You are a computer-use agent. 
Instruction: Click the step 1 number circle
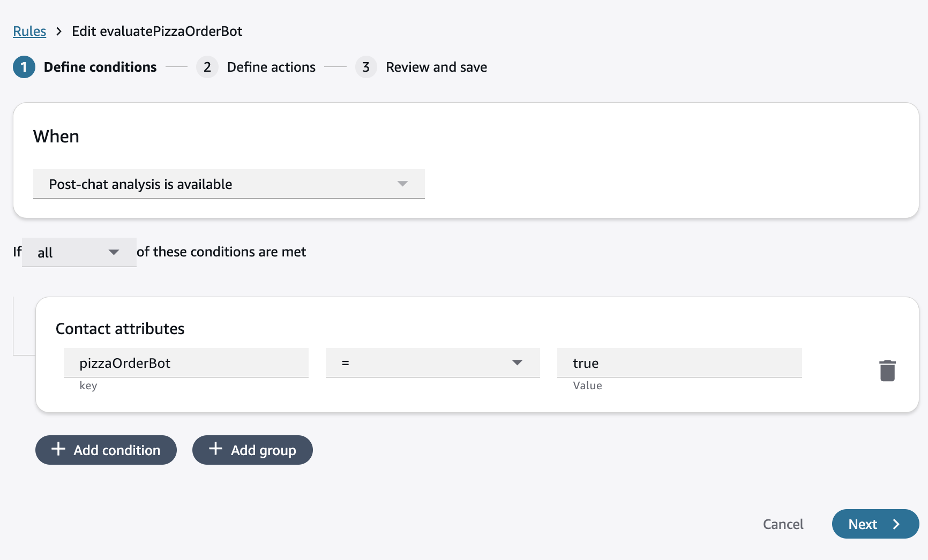24,67
